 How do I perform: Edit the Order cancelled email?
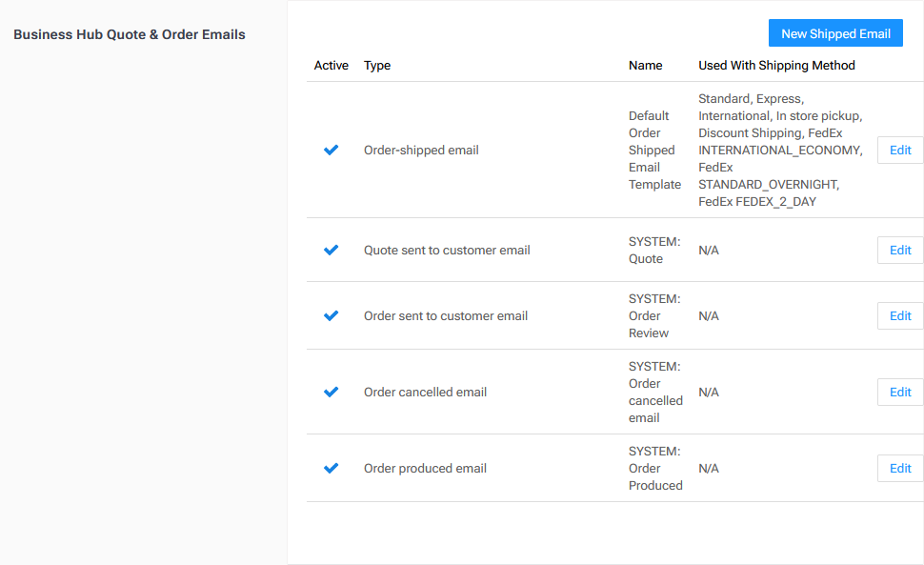[x=899, y=392]
